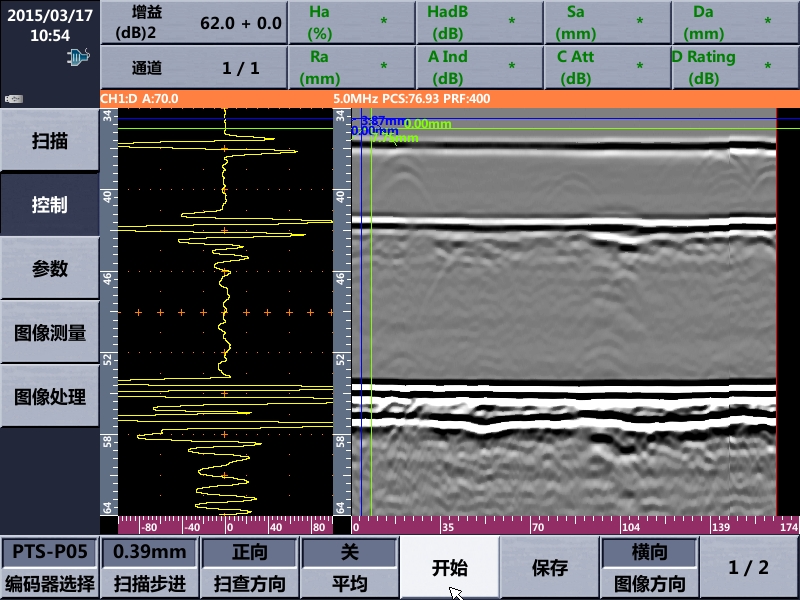The width and height of the screenshot is (800, 600).
Task: Click the D Rating (dB) readout box
Action: click(x=734, y=68)
